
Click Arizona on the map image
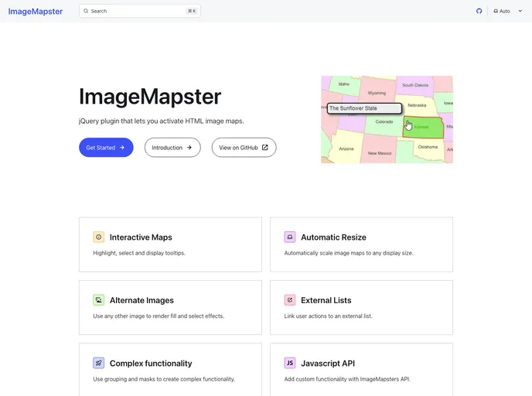346,149
